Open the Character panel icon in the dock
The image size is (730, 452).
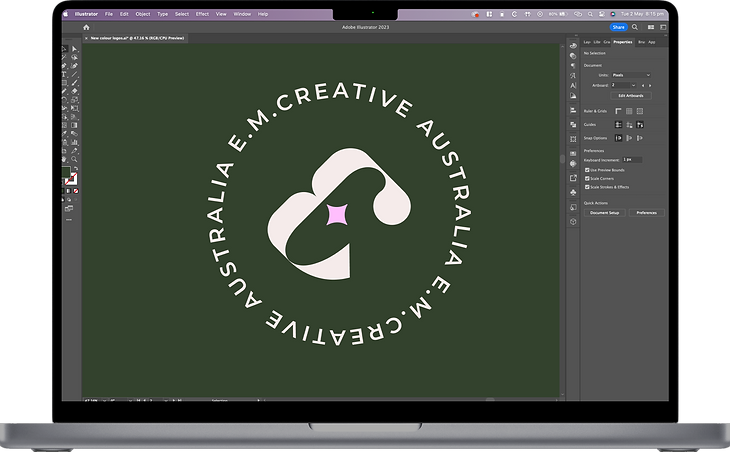(x=573, y=86)
